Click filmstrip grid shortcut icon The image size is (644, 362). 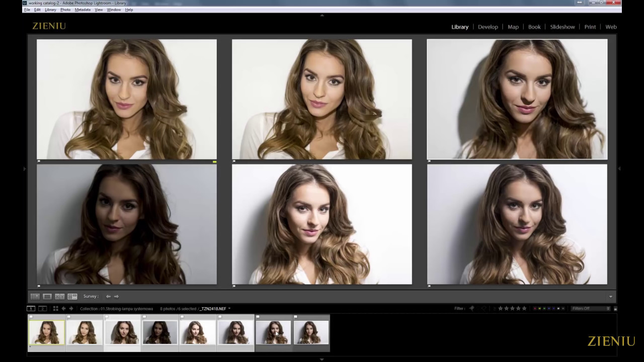tap(55, 309)
